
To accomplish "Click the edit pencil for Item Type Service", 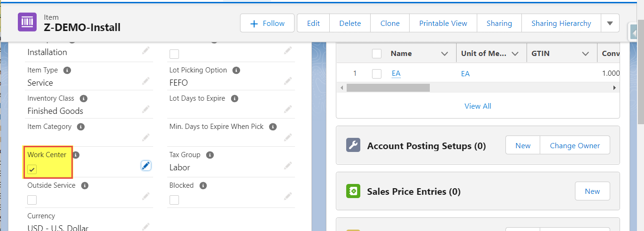I will point(146,81).
